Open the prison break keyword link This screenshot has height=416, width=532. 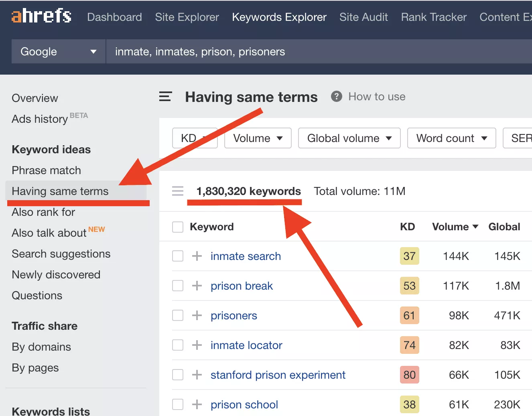coord(242,286)
